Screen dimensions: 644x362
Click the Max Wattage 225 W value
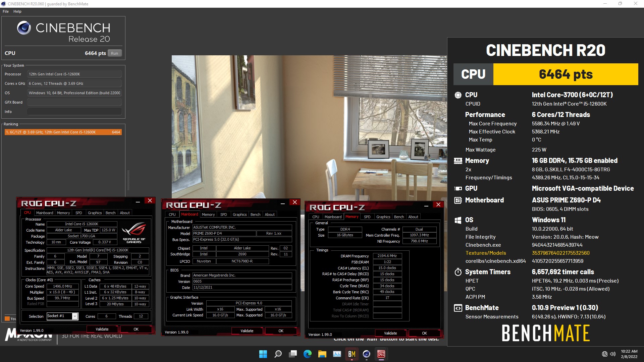539,150
